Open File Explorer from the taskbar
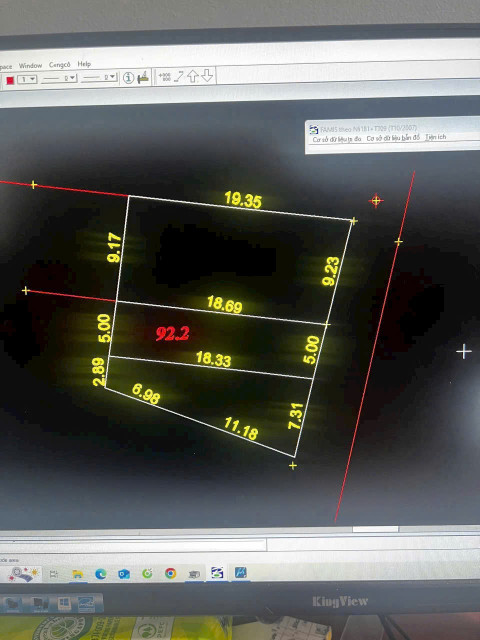 point(78,574)
